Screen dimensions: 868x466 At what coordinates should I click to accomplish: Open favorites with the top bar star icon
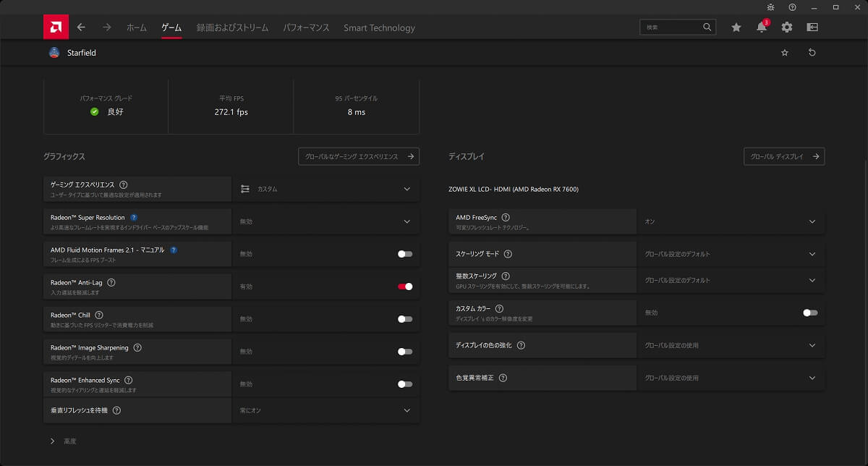click(736, 27)
